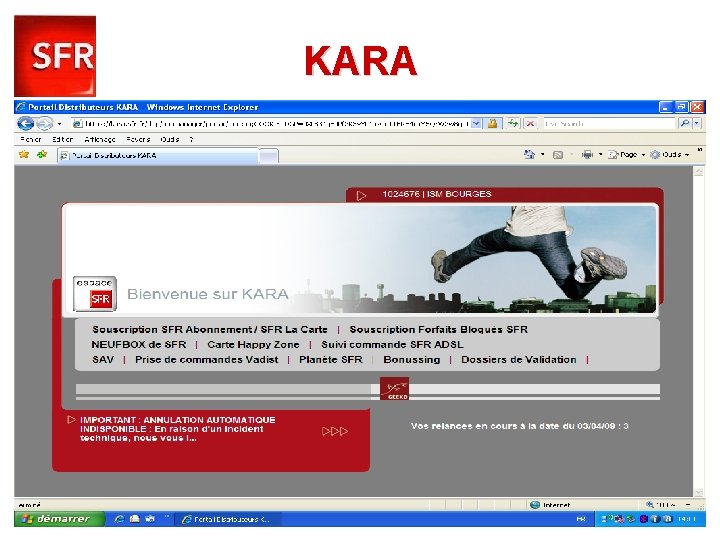The image size is (720, 540).
Task: Click the browser Back arrow button
Action: 26,124
